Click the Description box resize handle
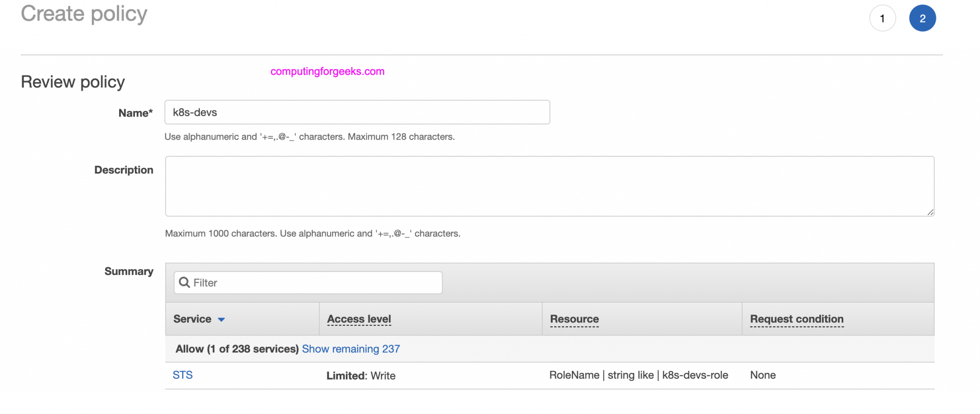Viewport: 980px width, 414px height. coord(930,212)
